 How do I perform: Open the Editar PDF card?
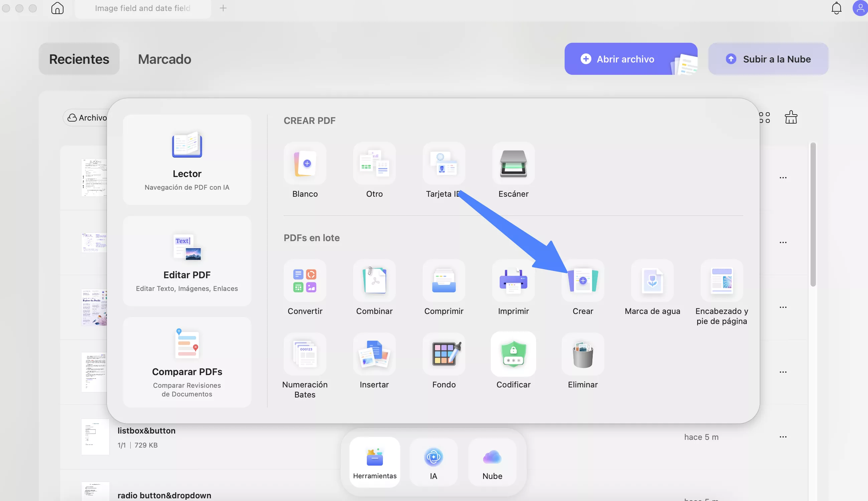pyautogui.click(x=187, y=262)
